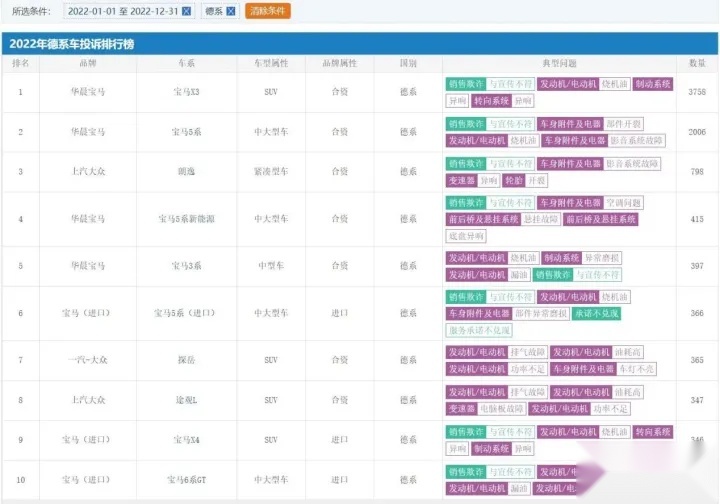
Task: Click 部件开裂 tag in the 宝马5系 row
Action: (x=623, y=124)
